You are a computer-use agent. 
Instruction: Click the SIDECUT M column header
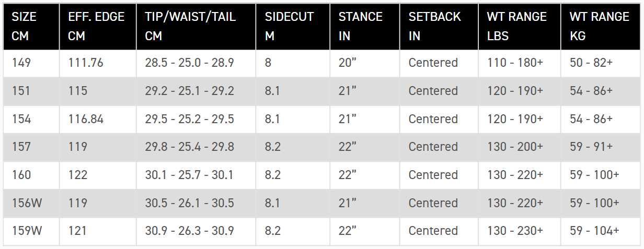point(289,26)
